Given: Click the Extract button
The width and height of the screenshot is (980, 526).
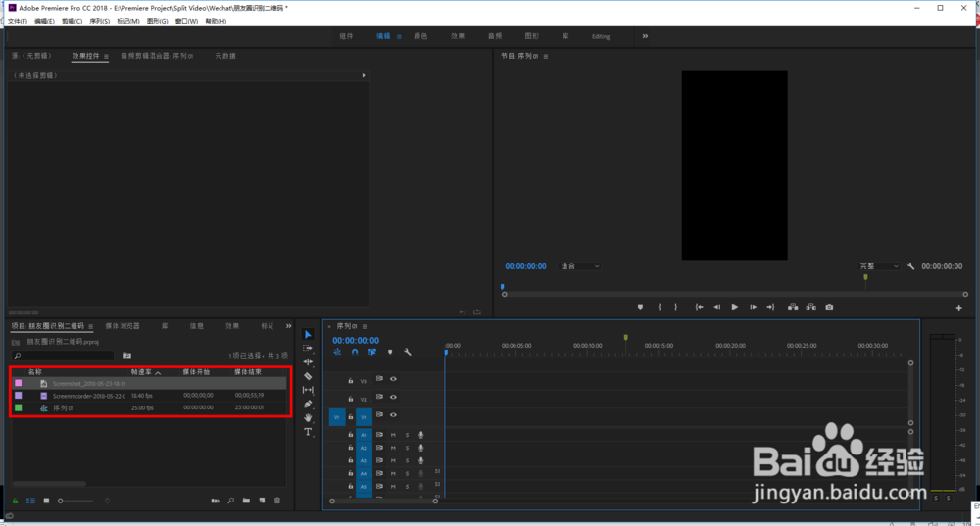Looking at the screenshot, I should point(810,307).
